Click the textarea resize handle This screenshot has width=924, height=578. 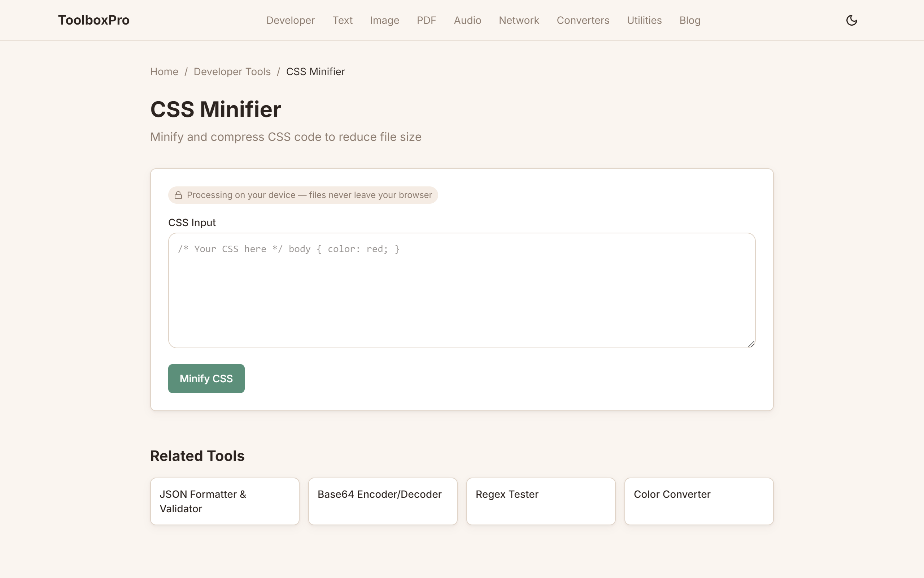pos(751,344)
